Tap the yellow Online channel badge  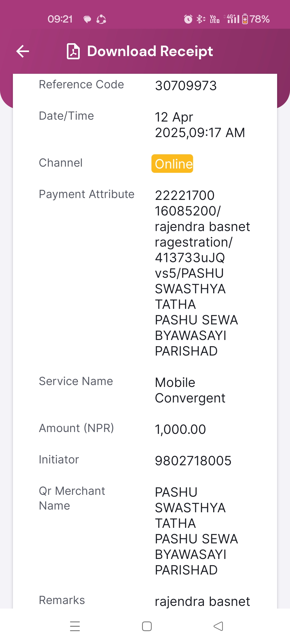click(172, 163)
